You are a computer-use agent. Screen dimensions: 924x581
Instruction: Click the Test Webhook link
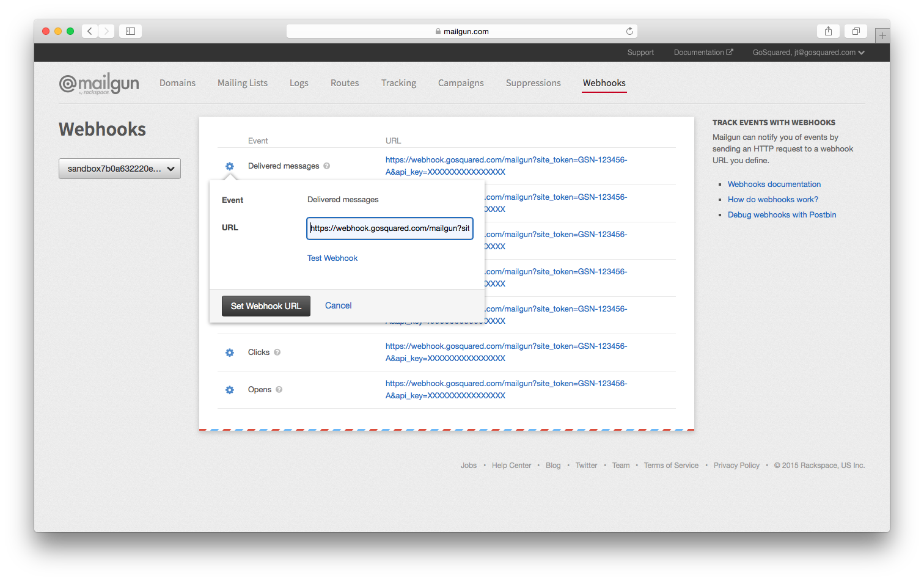(x=332, y=258)
